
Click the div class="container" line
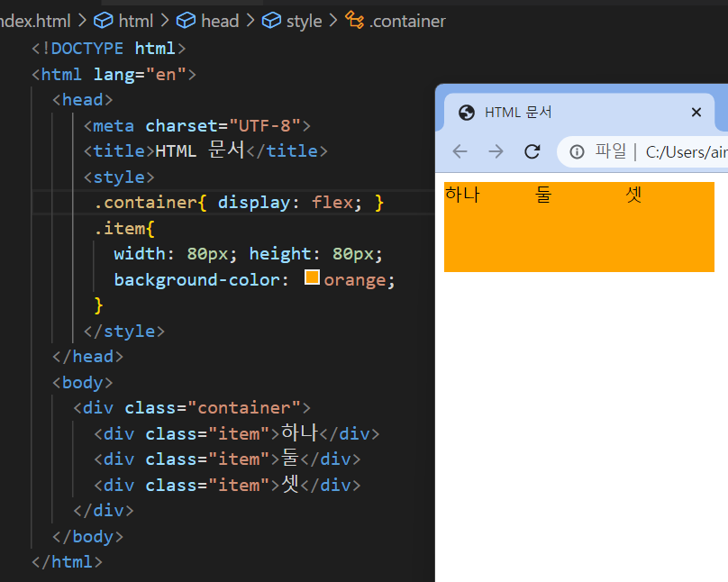(x=192, y=408)
